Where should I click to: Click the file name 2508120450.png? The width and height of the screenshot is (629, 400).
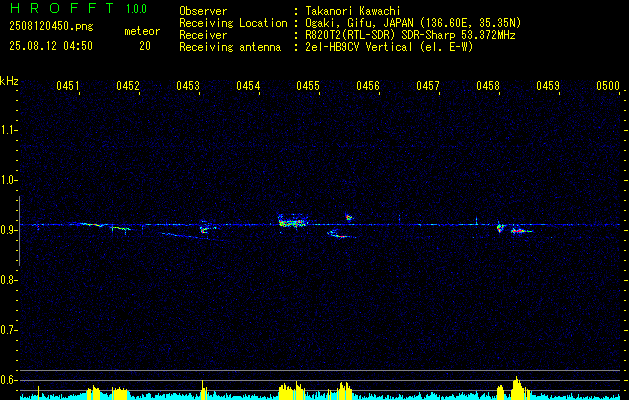click(x=51, y=27)
